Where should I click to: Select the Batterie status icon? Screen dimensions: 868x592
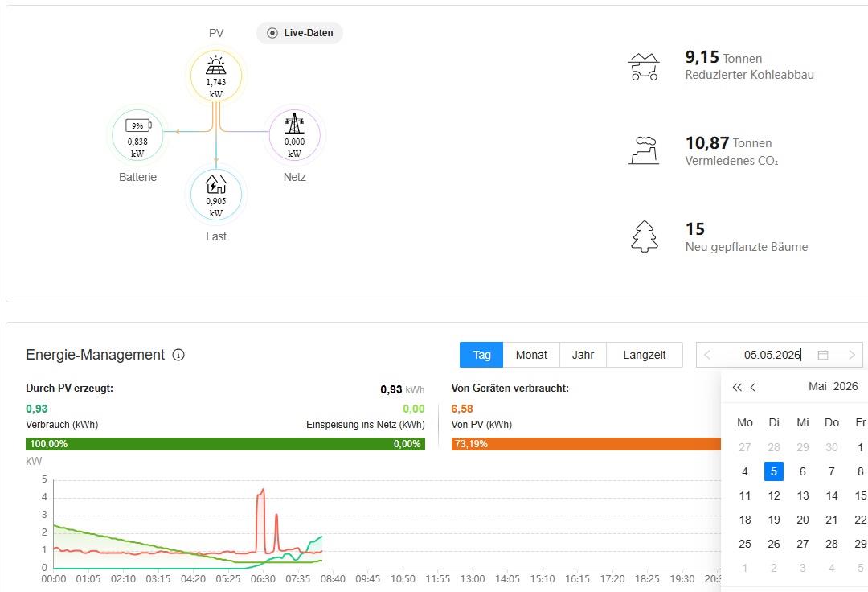(x=138, y=125)
